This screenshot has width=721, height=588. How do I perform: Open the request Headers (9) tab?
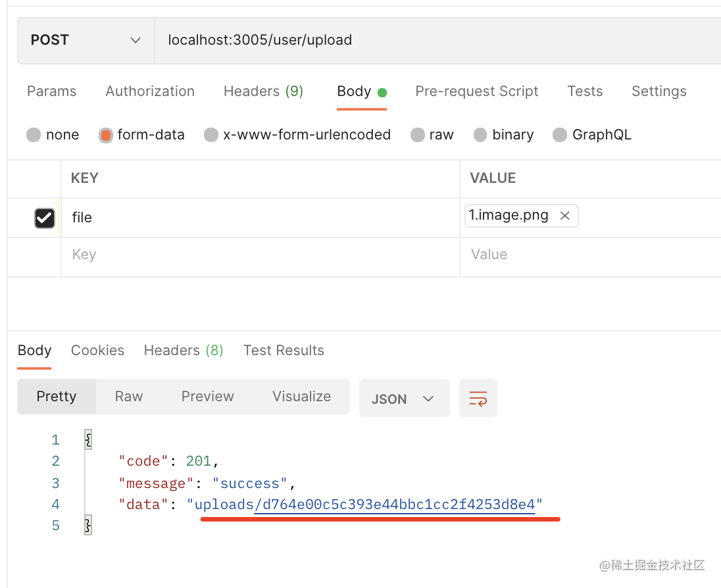[263, 91]
